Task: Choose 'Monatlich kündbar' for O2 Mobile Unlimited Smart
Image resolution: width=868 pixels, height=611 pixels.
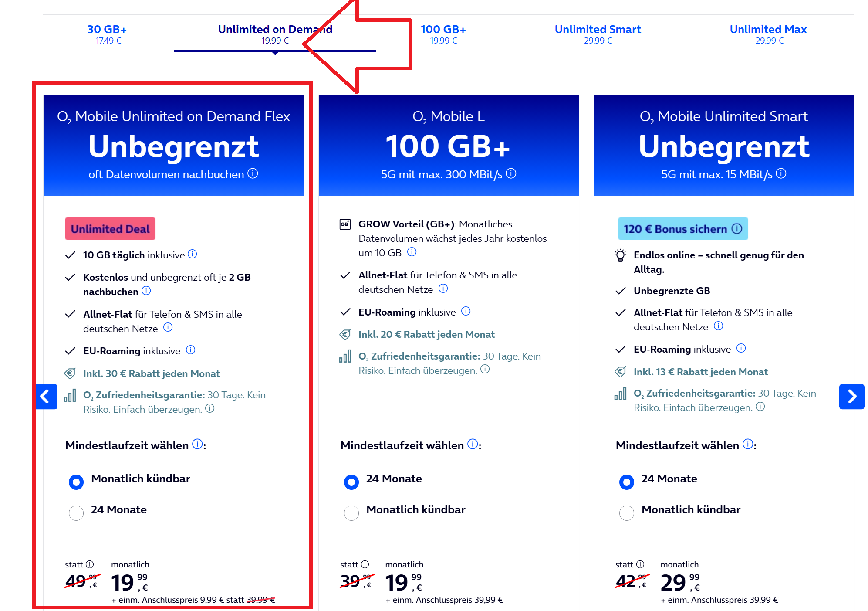Action: point(627,513)
